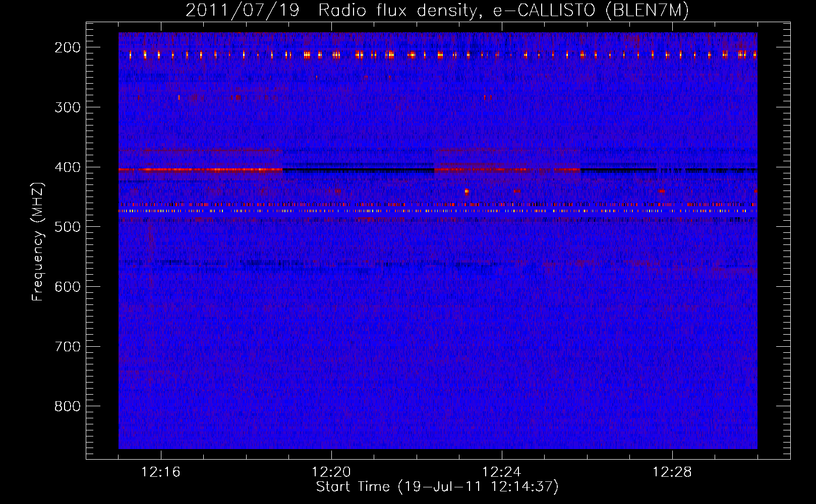This screenshot has width=816, height=504.
Task: Click the 500 frequency tick label
Action: 68,227
